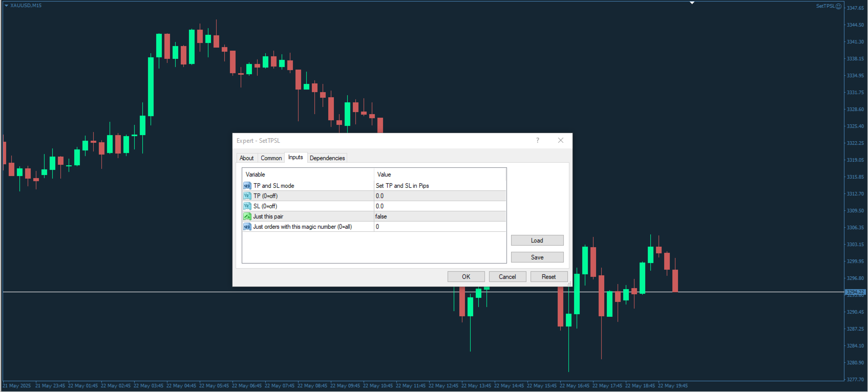Screen dimensions: 868x392
Task: Confirm settings with OK button
Action: (466, 277)
